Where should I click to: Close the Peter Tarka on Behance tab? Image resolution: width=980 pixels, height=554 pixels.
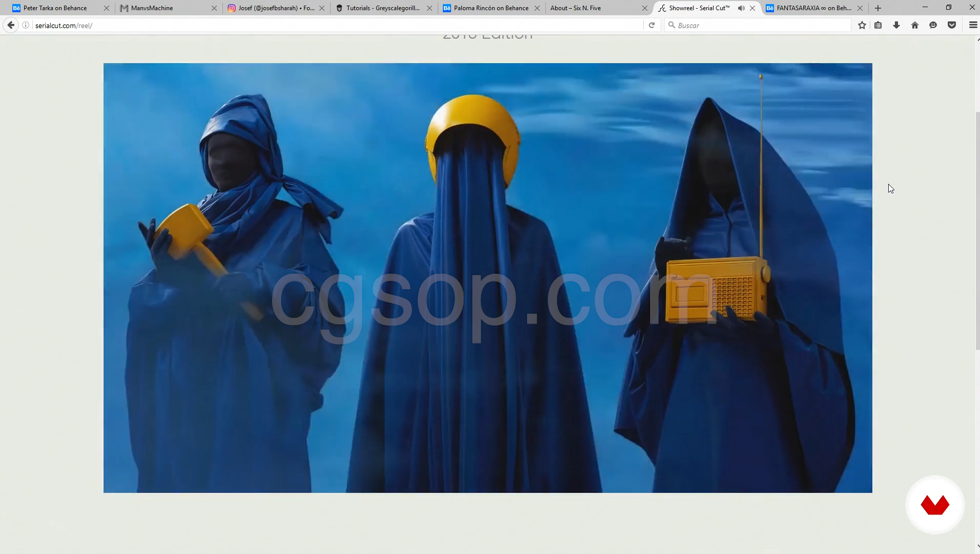[x=107, y=8]
